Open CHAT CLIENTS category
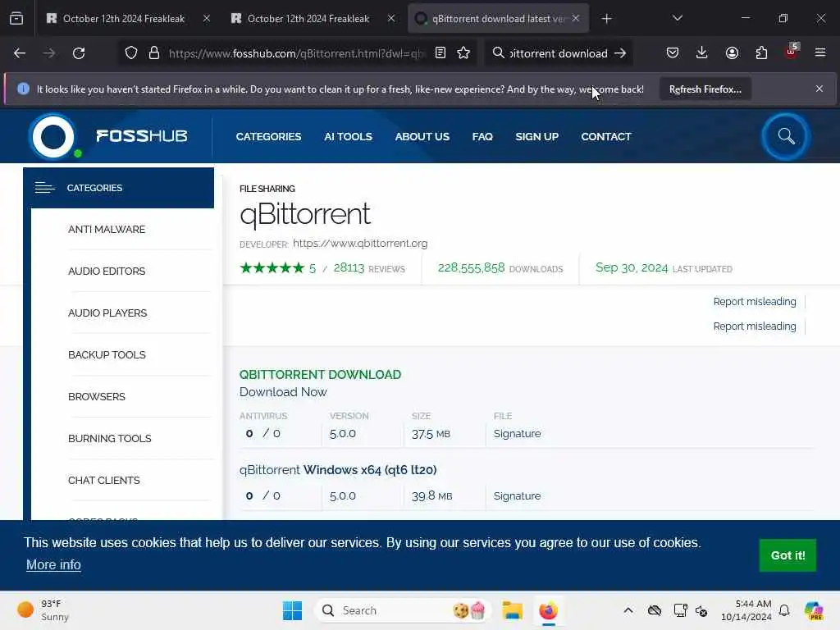 (x=104, y=480)
